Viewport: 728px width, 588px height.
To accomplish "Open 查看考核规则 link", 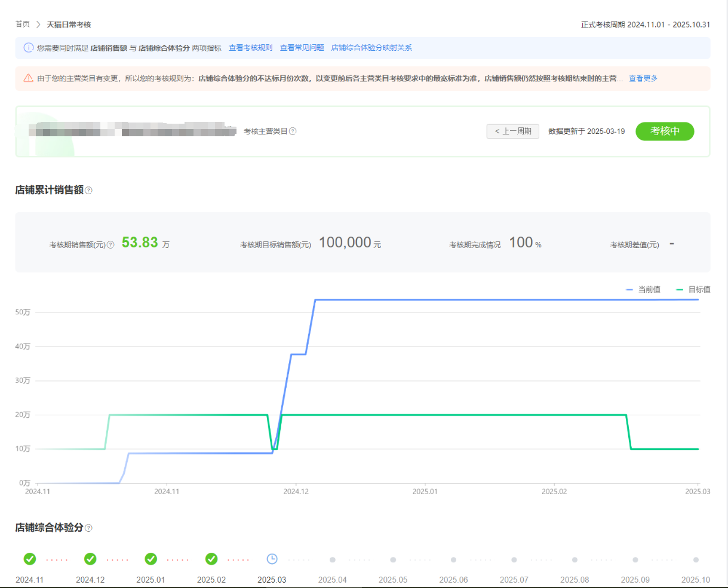I will [x=250, y=48].
